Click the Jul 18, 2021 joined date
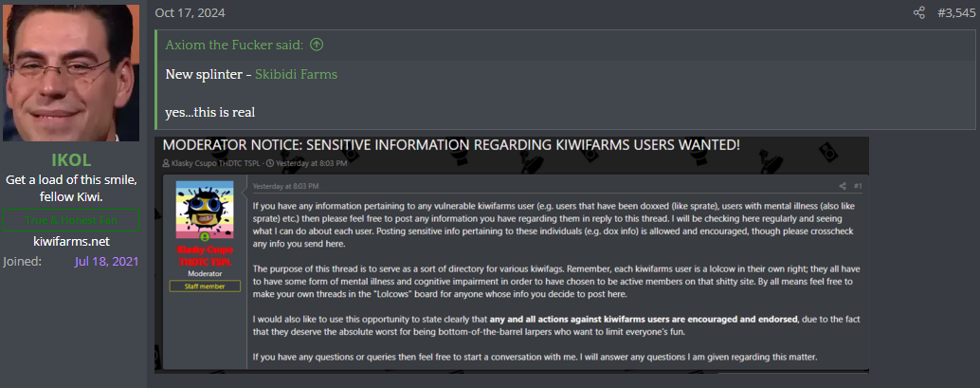This screenshot has height=388, width=980. click(106, 262)
